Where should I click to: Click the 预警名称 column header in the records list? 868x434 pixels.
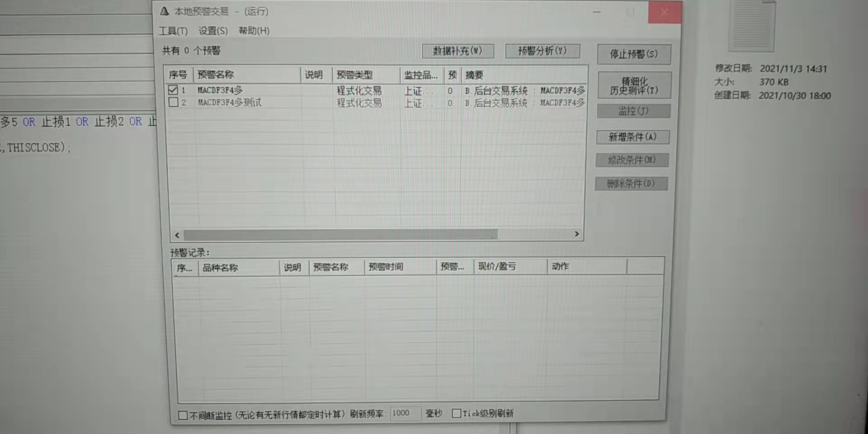pos(336,267)
